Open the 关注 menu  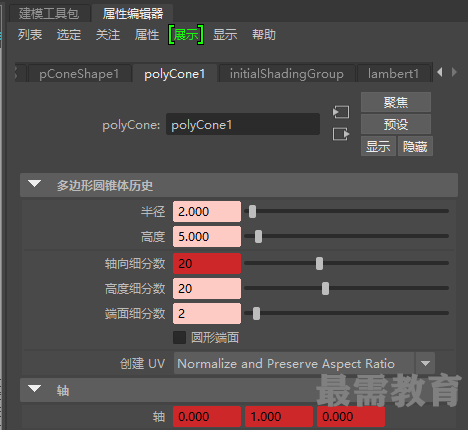click(x=108, y=35)
